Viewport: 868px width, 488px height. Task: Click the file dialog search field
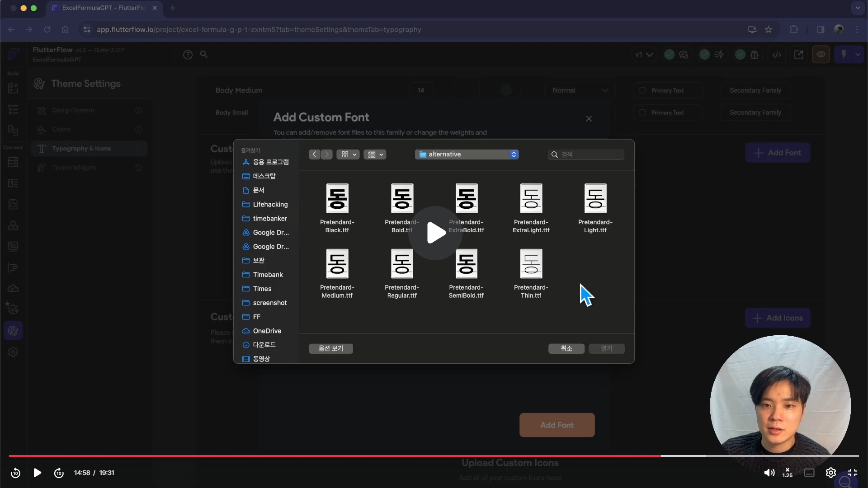click(x=586, y=155)
